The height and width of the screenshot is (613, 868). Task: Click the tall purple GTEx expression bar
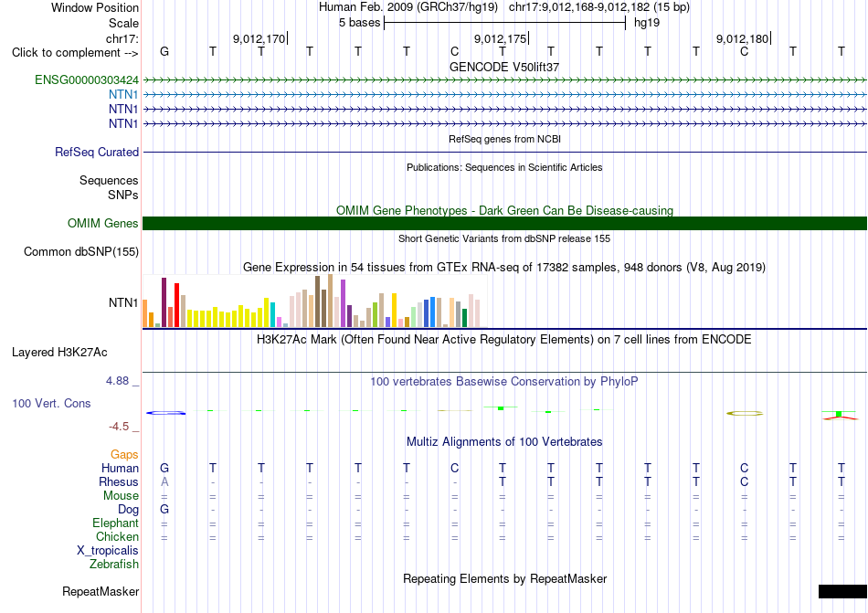344,303
